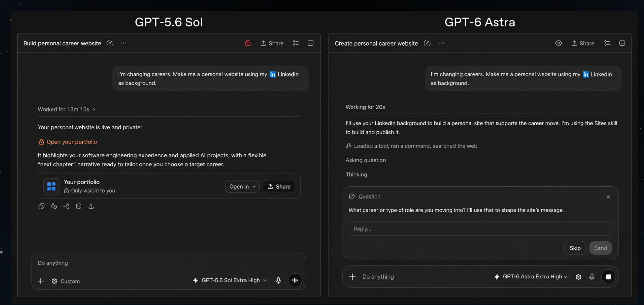Open the three-dot menu beside Build personal career website
This screenshot has height=305, width=644.
(123, 43)
